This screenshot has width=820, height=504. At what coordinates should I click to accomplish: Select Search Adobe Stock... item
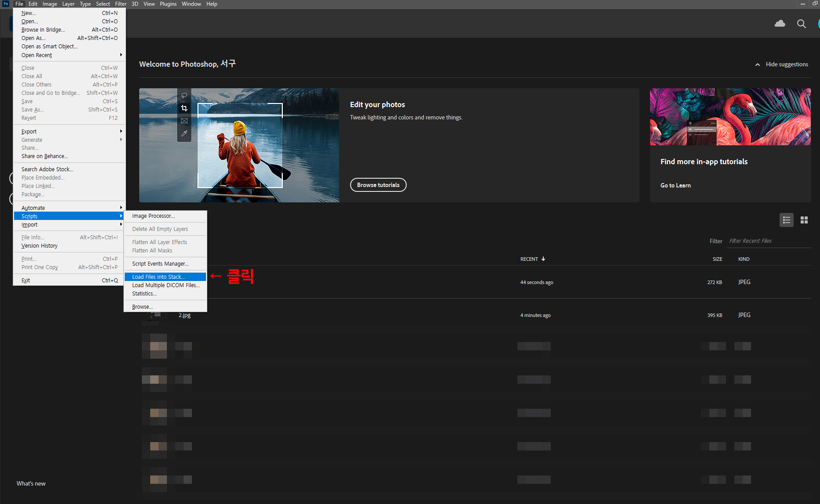[69, 169]
